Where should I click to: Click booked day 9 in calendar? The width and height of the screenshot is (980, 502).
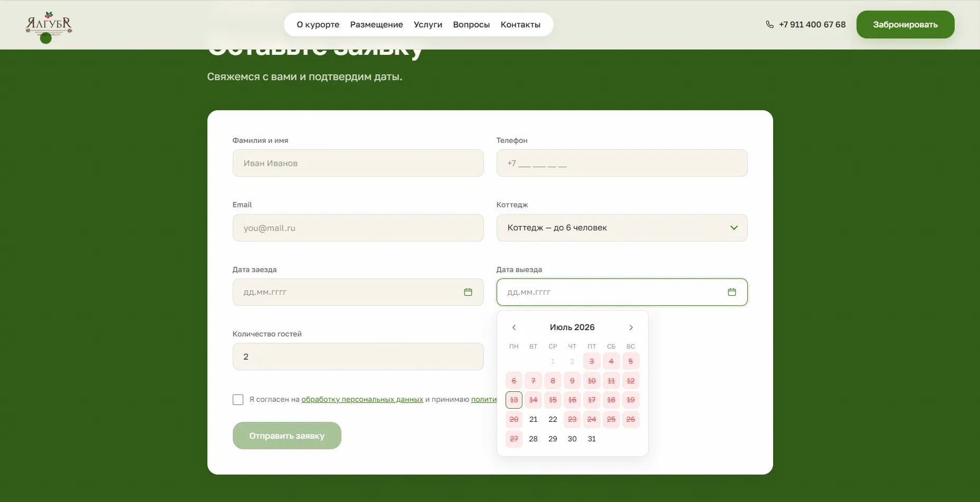tap(572, 381)
